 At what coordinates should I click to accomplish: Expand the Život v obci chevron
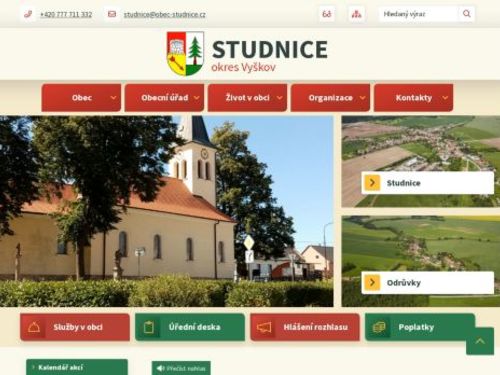point(280,98)
